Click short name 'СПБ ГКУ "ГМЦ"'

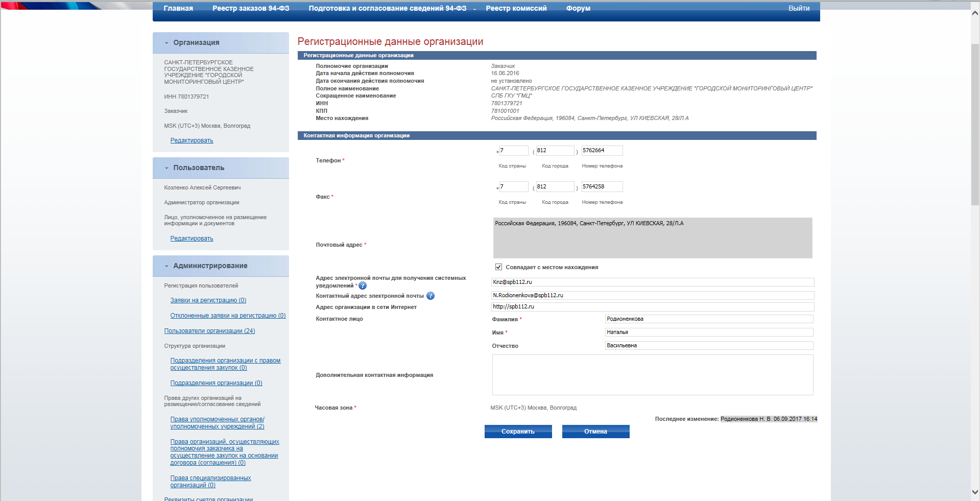(512, 96)
